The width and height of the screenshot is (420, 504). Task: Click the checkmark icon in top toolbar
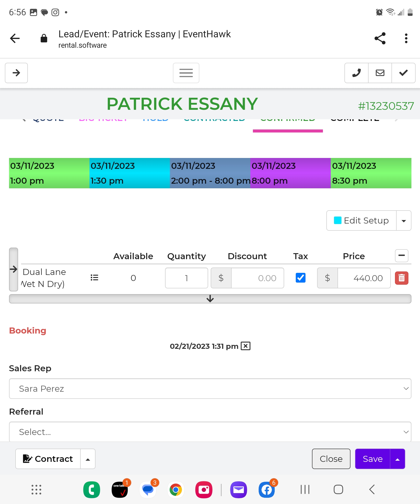(x=404, y=73)
